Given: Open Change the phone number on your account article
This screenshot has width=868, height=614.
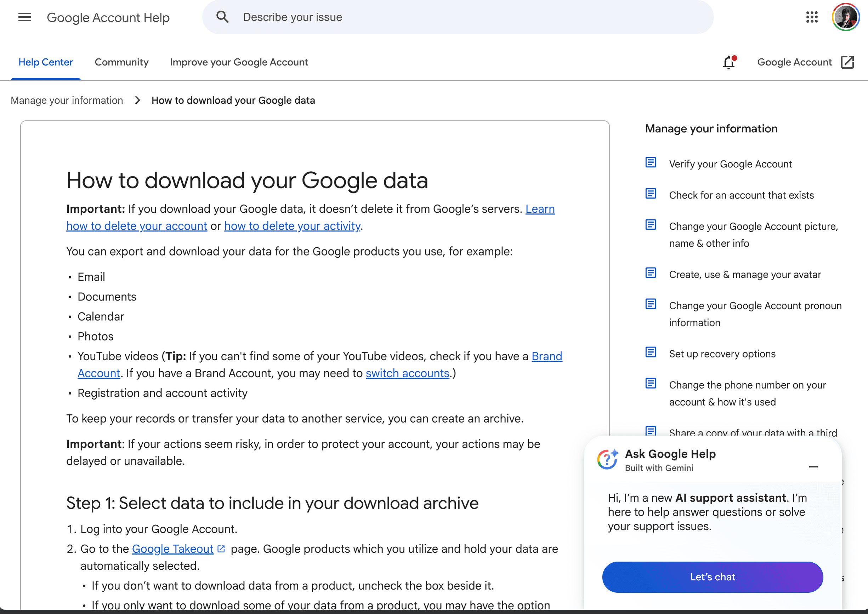Looking at the screenshot, I should tap(747, 394).
